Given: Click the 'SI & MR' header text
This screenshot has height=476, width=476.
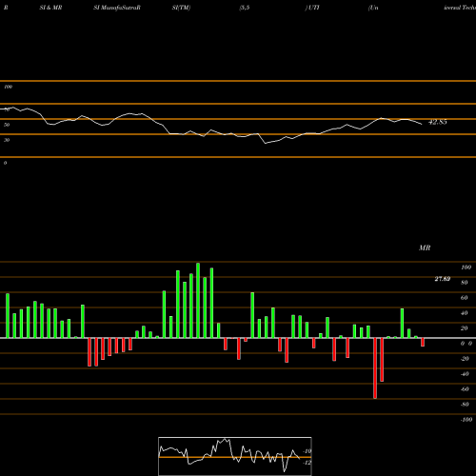Looking at the screenshot, I should [x=50, y=8].
